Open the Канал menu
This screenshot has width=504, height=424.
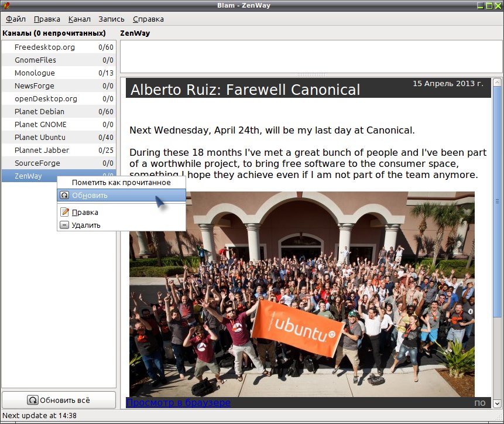(x=80, y=19)
